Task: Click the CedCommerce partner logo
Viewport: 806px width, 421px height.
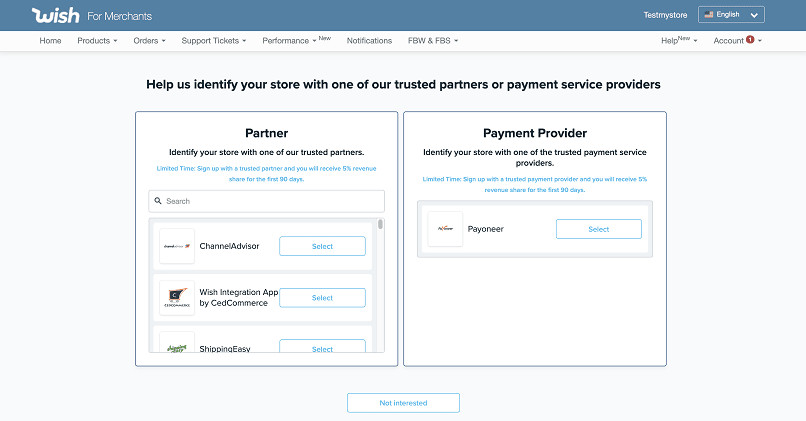Action: pyautogui.click(x=177, y=298)
